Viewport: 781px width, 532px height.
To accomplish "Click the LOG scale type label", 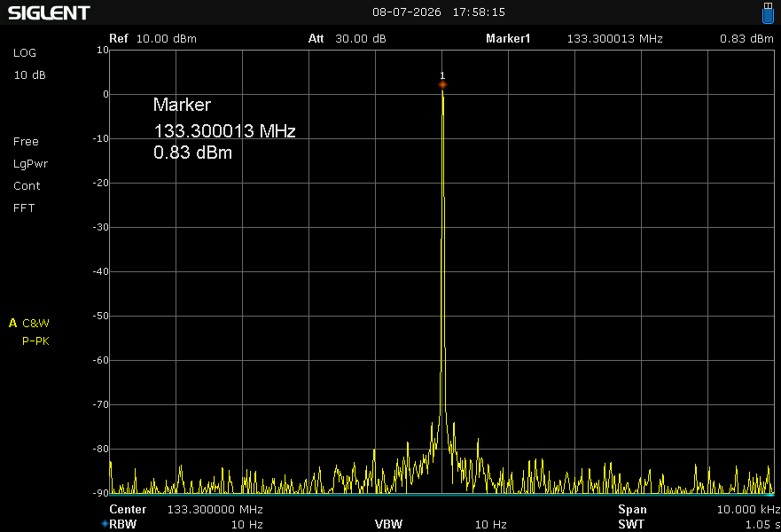I will coord(25,53).
